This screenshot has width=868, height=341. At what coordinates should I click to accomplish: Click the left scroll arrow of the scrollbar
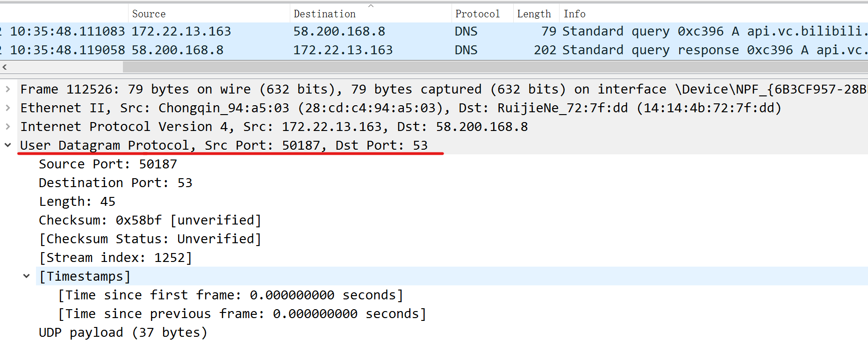[x=4, y=67]
